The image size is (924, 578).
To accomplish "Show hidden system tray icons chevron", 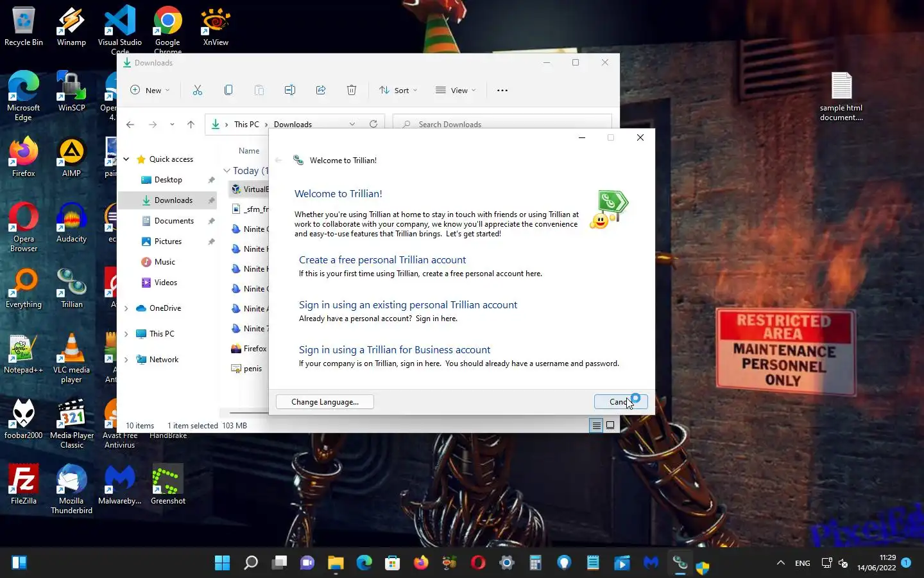I will [781, 563].
